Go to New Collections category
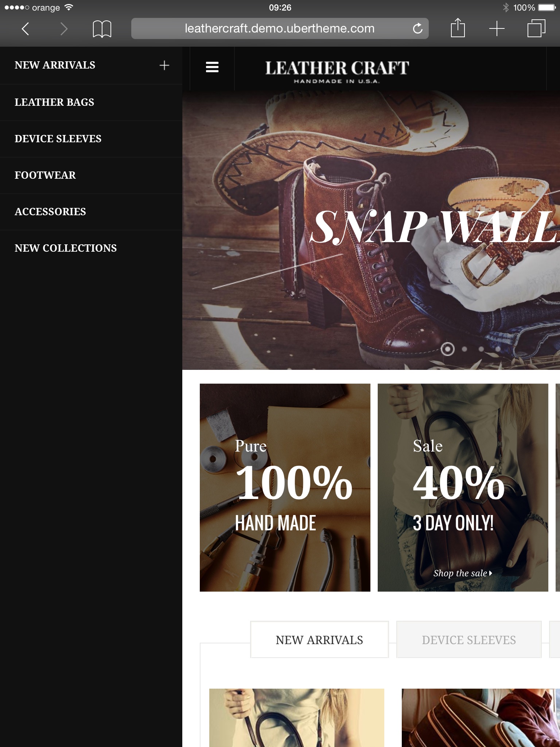 click(x=66, y=248)
